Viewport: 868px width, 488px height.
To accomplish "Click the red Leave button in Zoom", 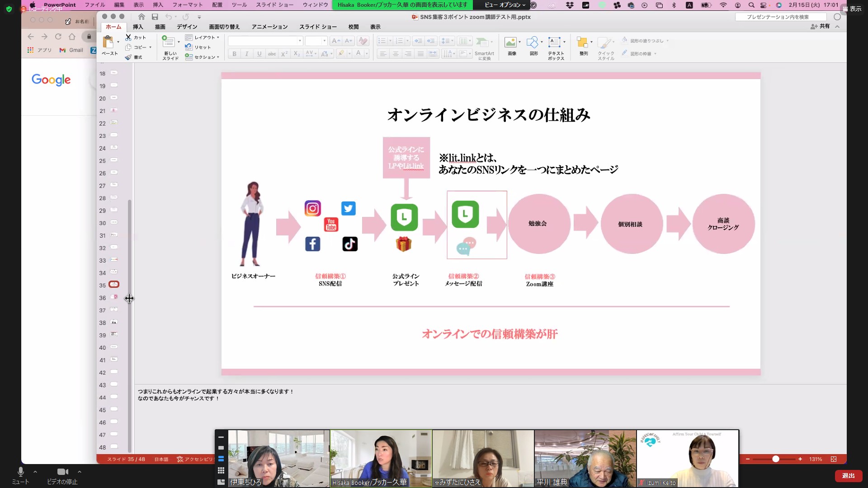I will pyautogui.click(x=849, y=476).
